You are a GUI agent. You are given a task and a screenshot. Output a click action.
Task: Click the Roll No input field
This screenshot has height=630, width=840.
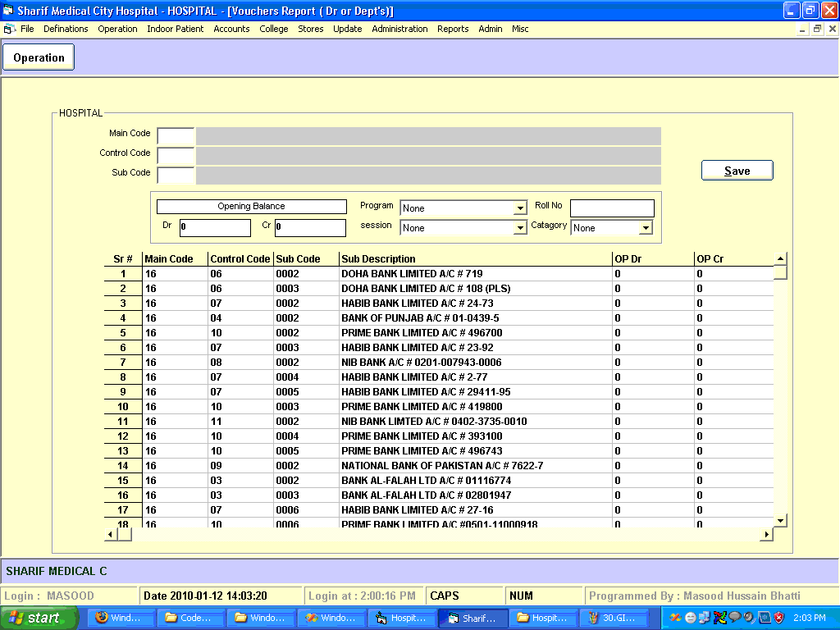(x=612, y=208)
